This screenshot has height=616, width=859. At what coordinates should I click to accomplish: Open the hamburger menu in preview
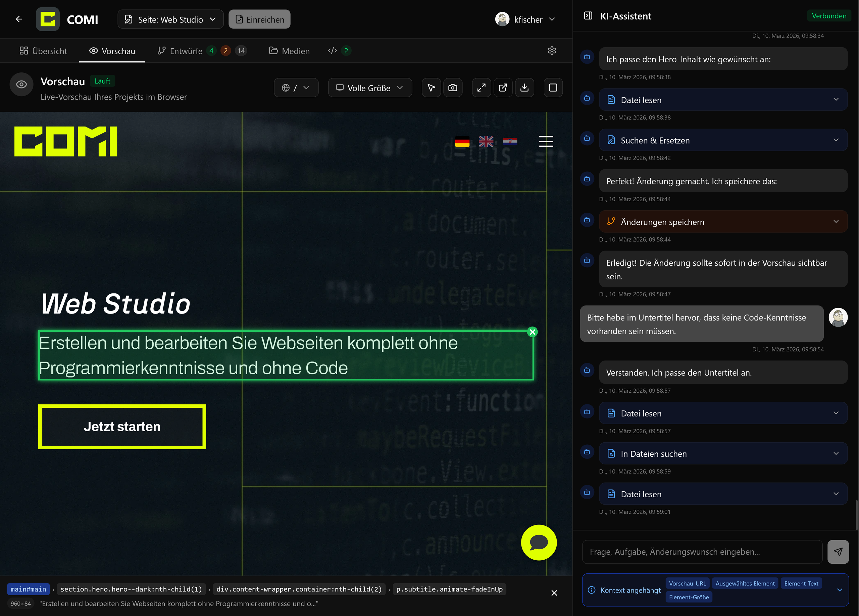[546, 142]
